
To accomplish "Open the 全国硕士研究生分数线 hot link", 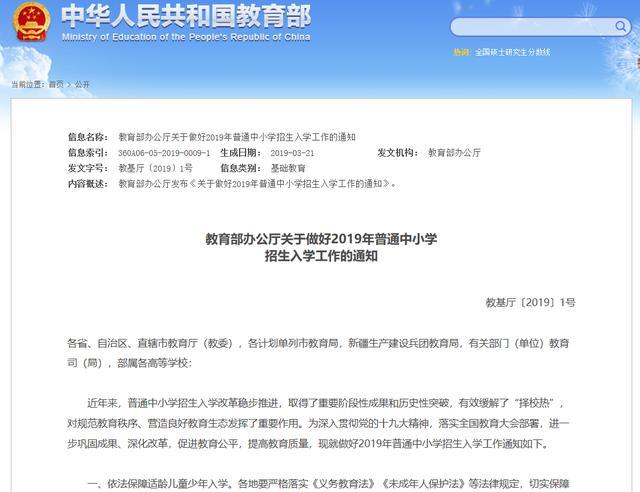I will point(512,52).
